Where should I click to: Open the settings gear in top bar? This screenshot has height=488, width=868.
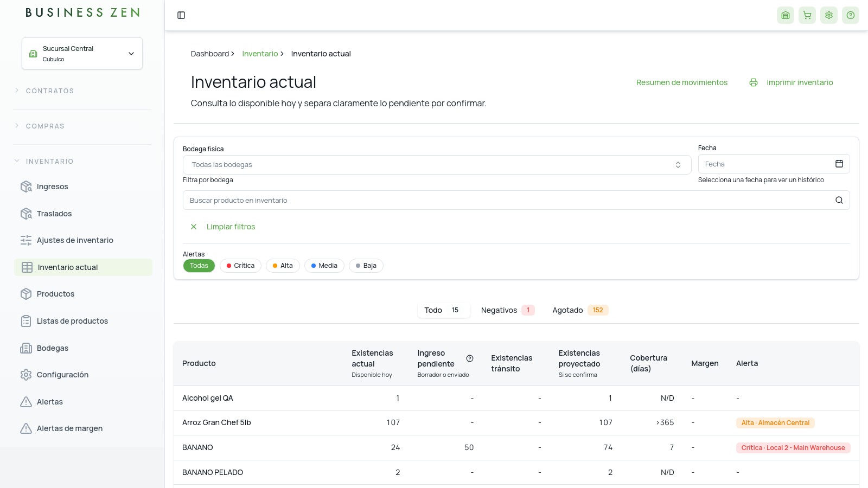point(829,15)
